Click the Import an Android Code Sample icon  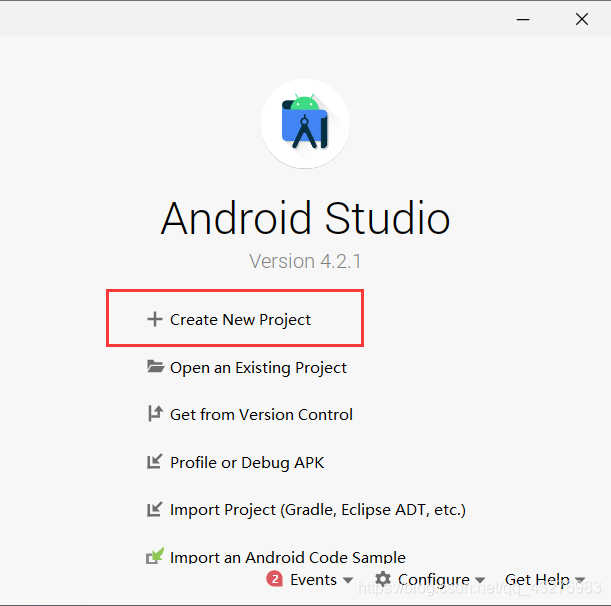[155, 556]
